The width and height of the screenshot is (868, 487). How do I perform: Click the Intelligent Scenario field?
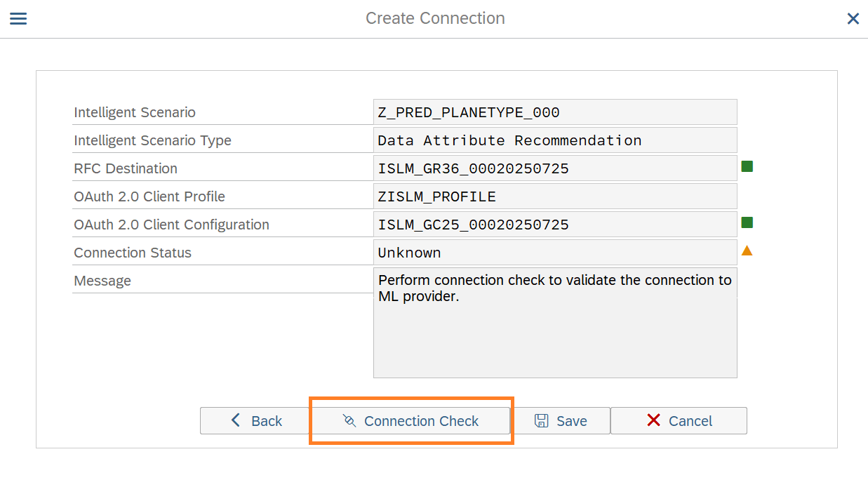tap(554, 112)
